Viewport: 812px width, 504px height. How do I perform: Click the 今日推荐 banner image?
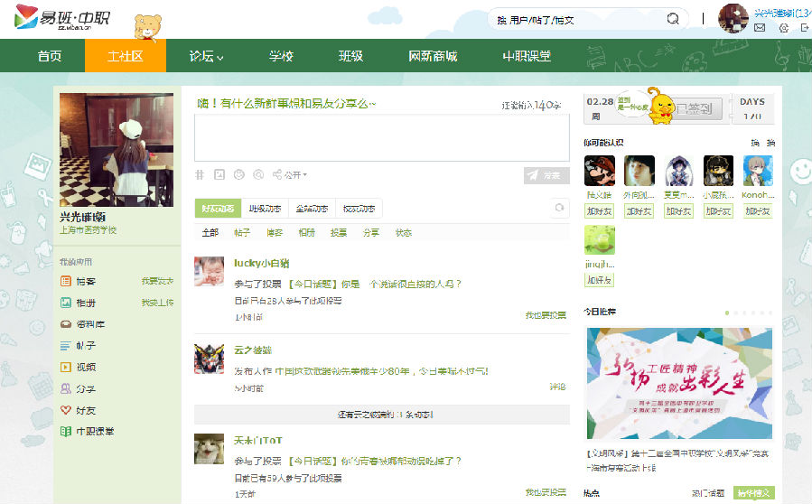pos(679,383)
